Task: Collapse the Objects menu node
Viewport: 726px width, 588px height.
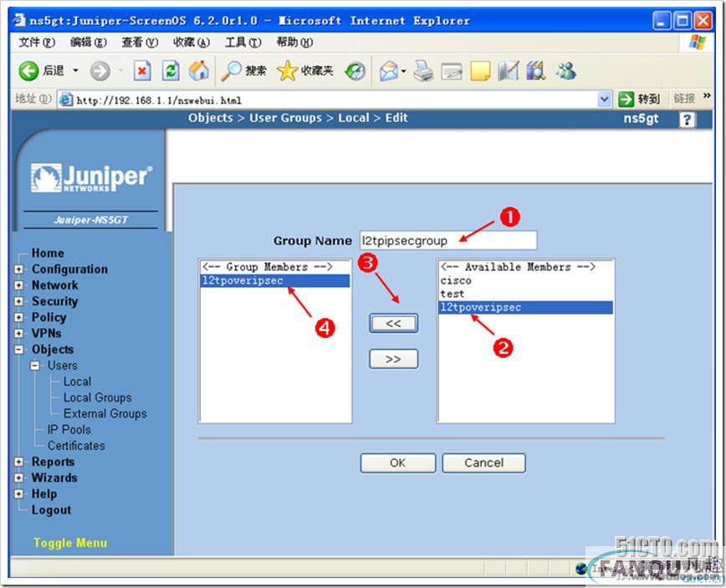Action: [18, 350]
